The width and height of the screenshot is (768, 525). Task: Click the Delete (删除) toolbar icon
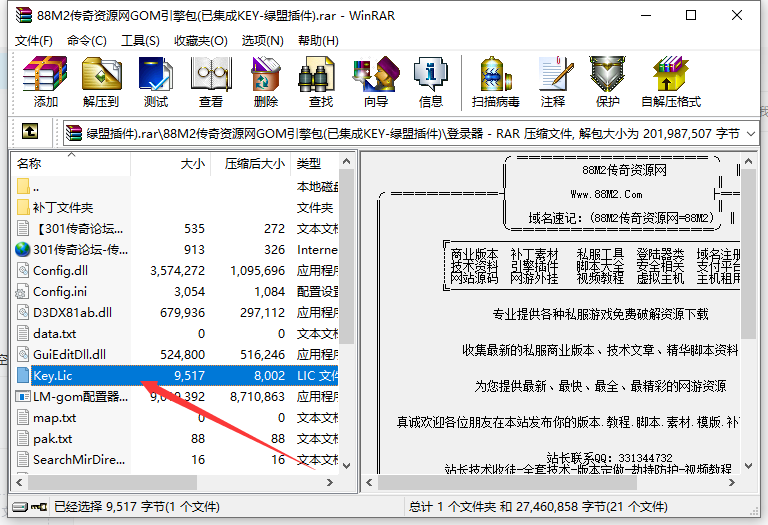click(x=265, y=75)
